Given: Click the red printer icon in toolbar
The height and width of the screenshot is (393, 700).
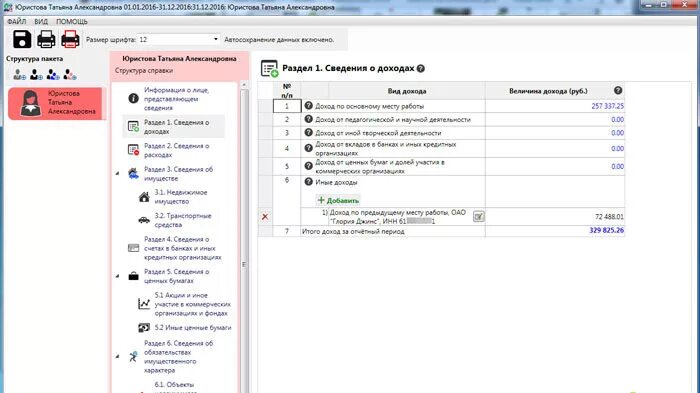Looking at the screenshot, I should point(70,39).
